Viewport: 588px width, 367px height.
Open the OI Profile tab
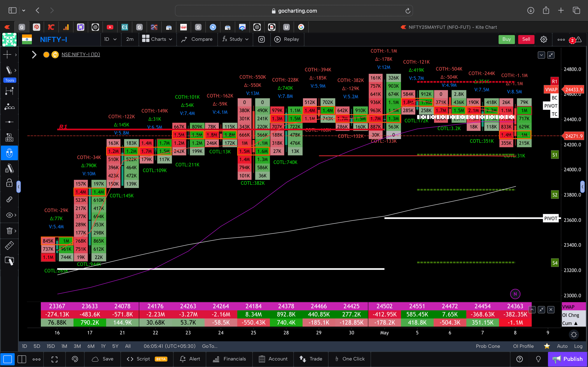tap(523, 346)
